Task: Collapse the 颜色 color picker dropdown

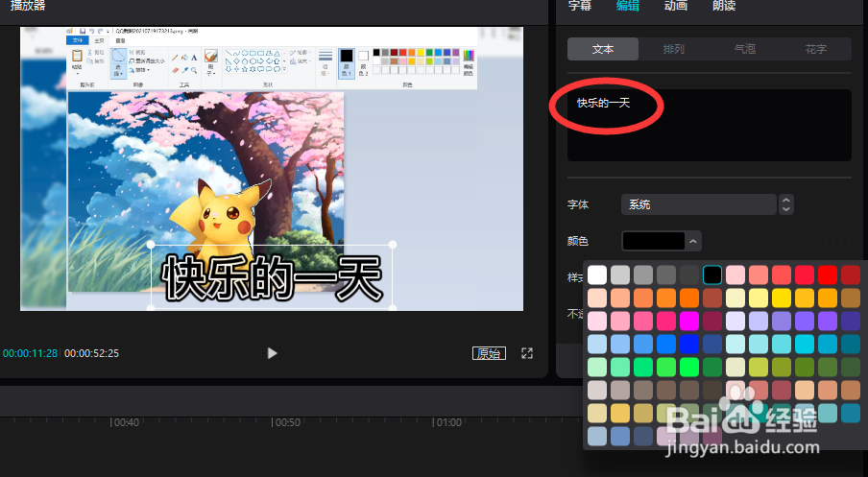Action: pyautogui.click(x=693, y=241)
